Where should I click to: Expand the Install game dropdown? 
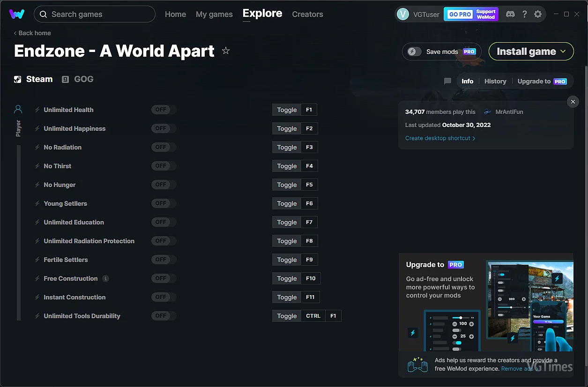pyautogui.click(x=531, y=52)
